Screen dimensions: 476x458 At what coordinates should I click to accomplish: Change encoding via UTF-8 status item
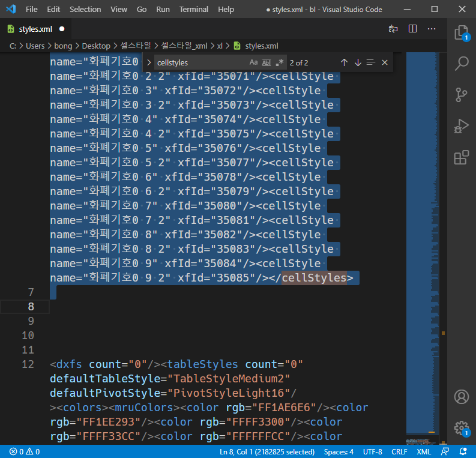coord(373,451)
